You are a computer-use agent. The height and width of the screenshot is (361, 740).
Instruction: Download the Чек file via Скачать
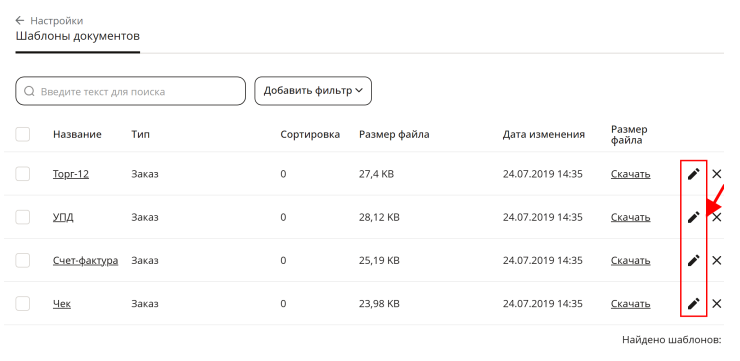[x=631, y=303]
